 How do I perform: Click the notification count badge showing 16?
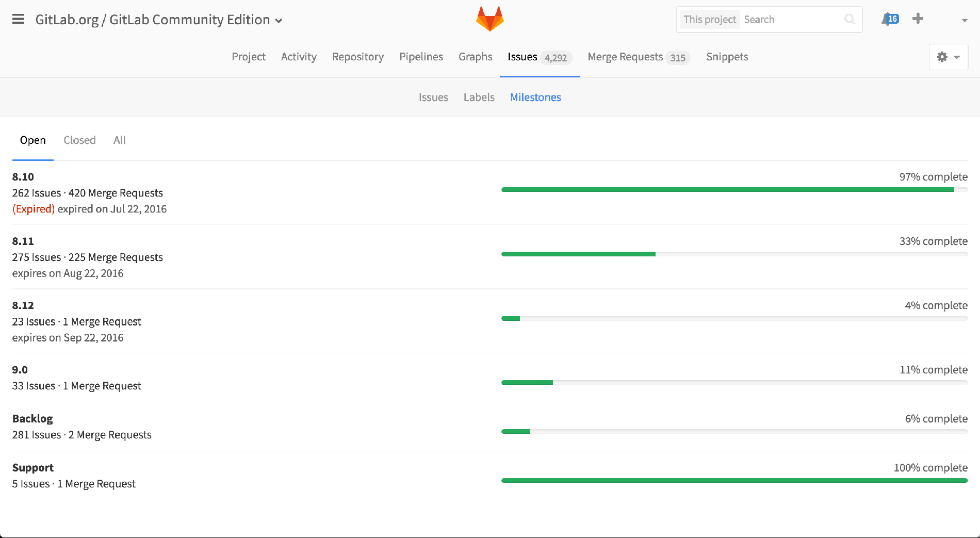pos(892,18)
